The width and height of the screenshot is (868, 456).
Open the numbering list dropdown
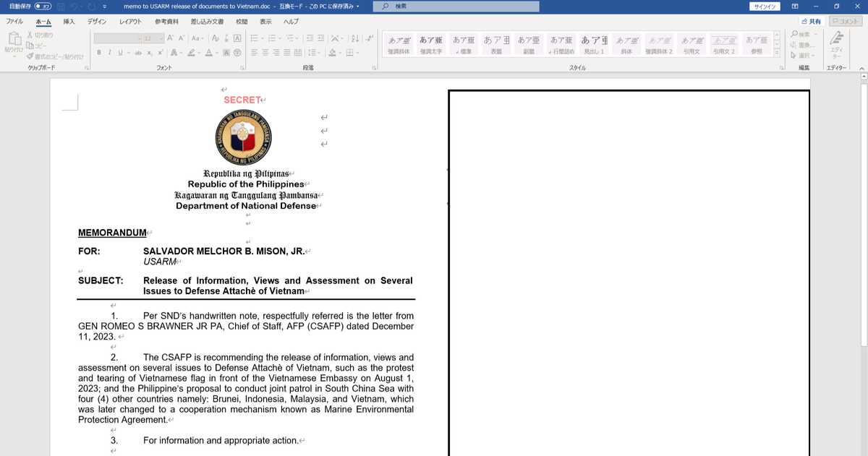click(x=280, y=38)
